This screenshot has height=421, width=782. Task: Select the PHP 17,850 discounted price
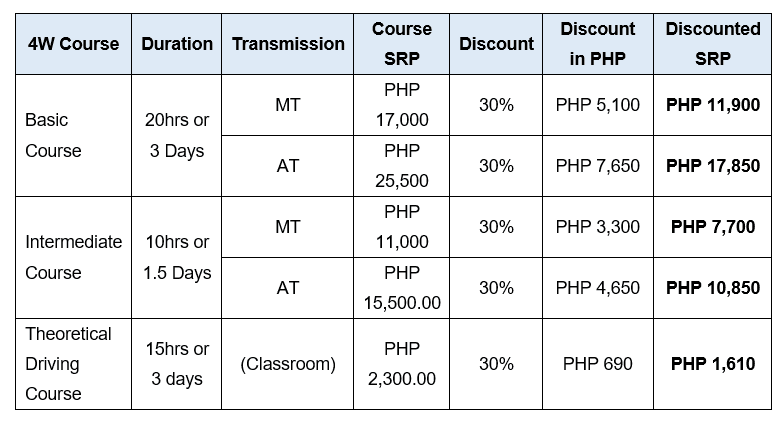click(712, 165)
